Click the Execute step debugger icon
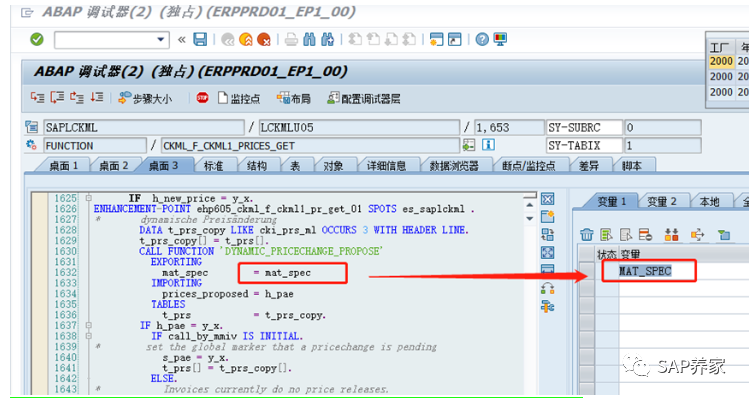Viewport: 749px width, 398px height. click(57, 98)
